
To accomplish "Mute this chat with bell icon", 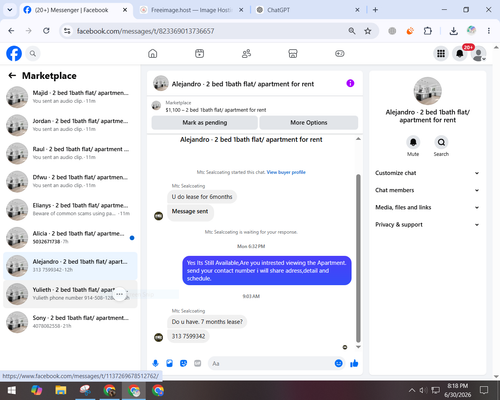I will (413, 142).
